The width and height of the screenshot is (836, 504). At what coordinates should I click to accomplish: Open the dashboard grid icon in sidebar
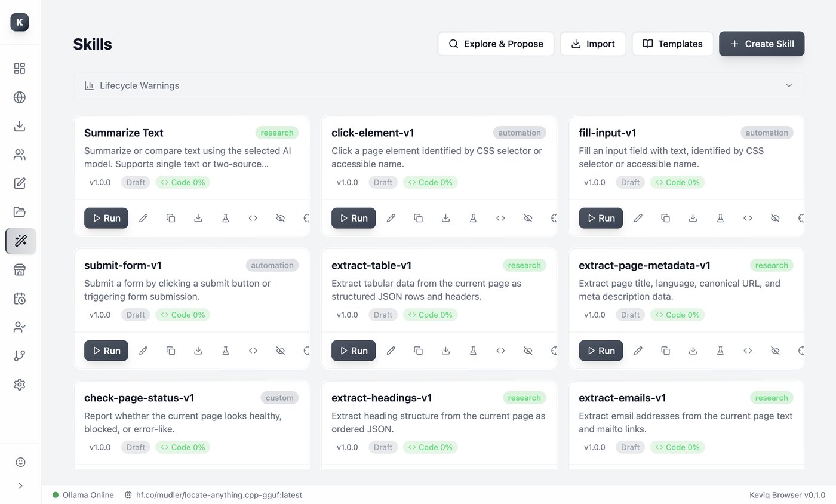click(20, 69)
